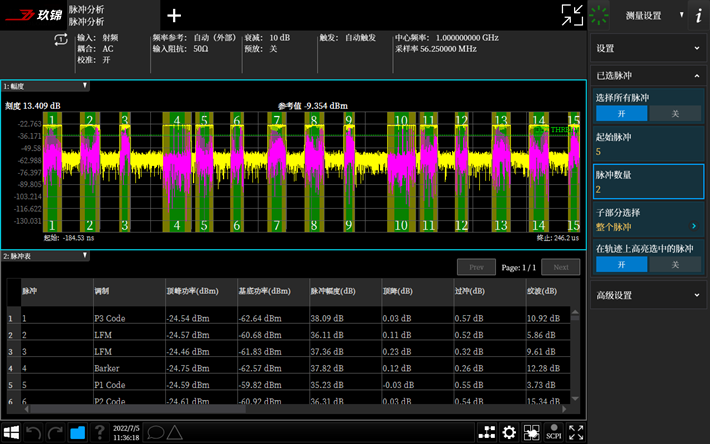
Task: Open 子部分选择 整个脉冲 submenu
Action: click(x=648, y=220)
